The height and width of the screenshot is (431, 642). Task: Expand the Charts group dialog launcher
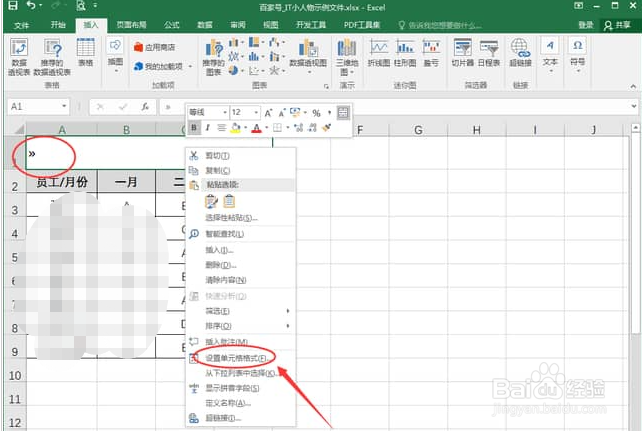[326, 86]
